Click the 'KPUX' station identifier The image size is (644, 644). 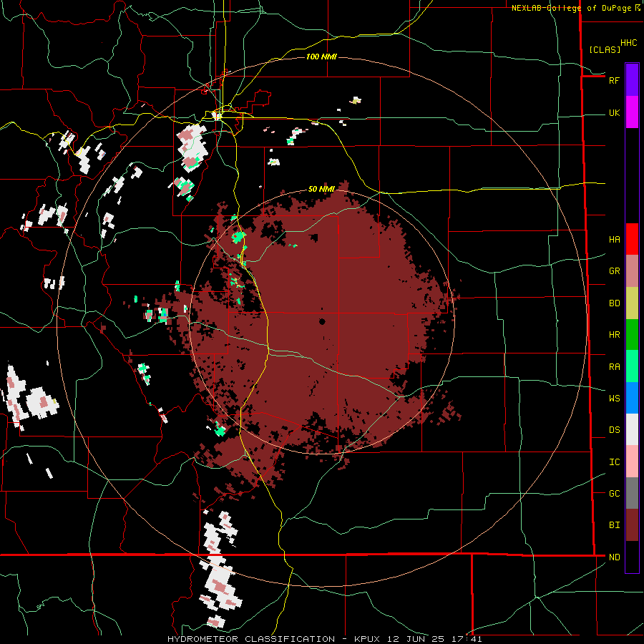point(369,639)
